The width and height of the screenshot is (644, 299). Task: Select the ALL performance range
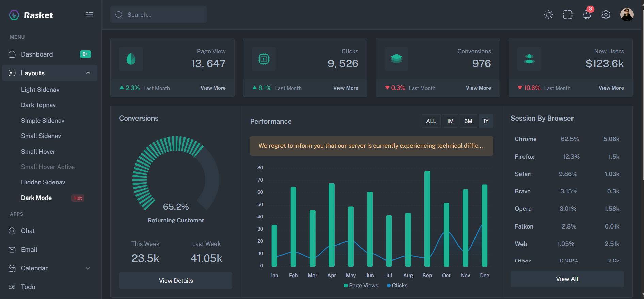click(x=431, y=121)
